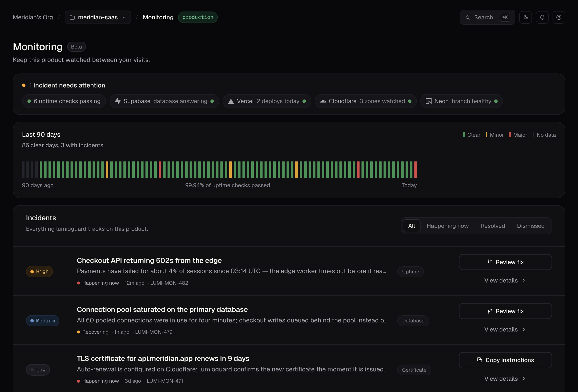Click the Monitoring breadcrumb
The width and height of the screenshot is (578, 392).
pos(158,17)
